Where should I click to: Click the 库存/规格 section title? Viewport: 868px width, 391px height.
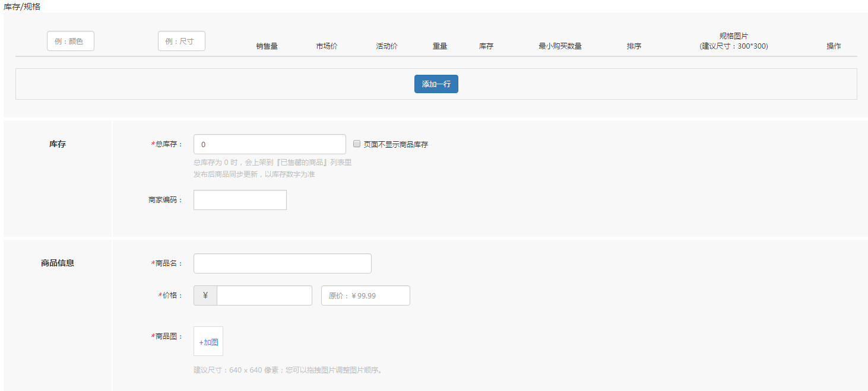pyautogui.click(x=21, y=7)
